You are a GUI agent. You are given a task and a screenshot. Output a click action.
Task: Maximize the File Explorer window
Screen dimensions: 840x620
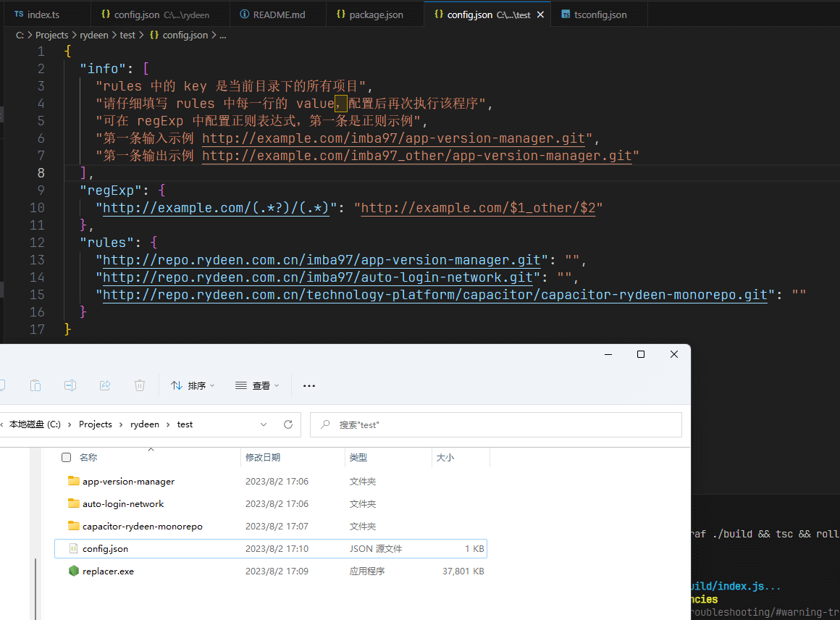click(x=641, y=354)
